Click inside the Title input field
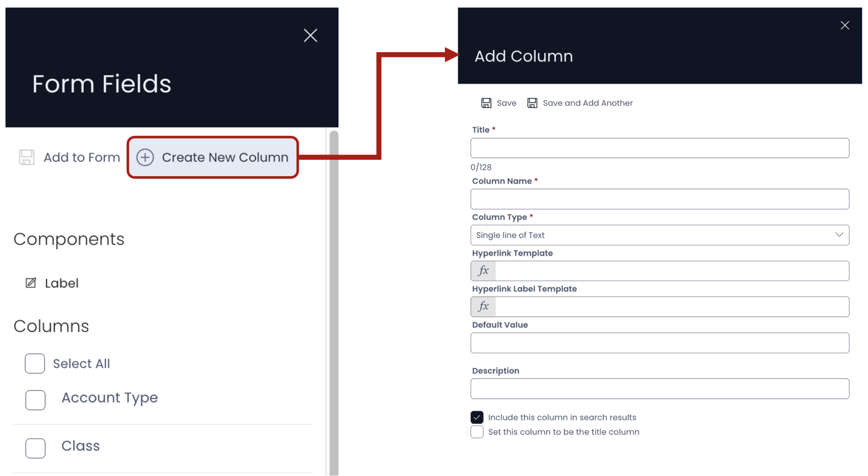This screenshot has width=868, height=476. (659, 148)
